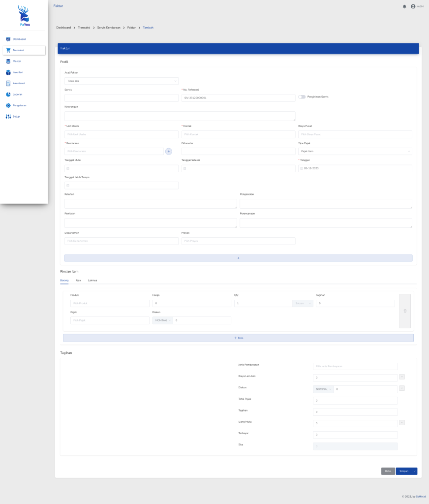This screenshot has height=504, width=429.
Task: Switch to the Jasa tab
Action: [78, 280]
